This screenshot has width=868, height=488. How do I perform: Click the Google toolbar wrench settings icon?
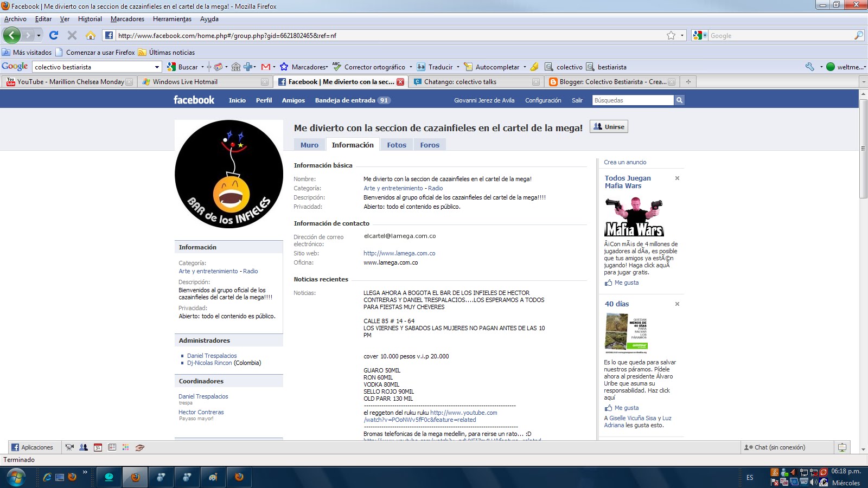(810, 67)
